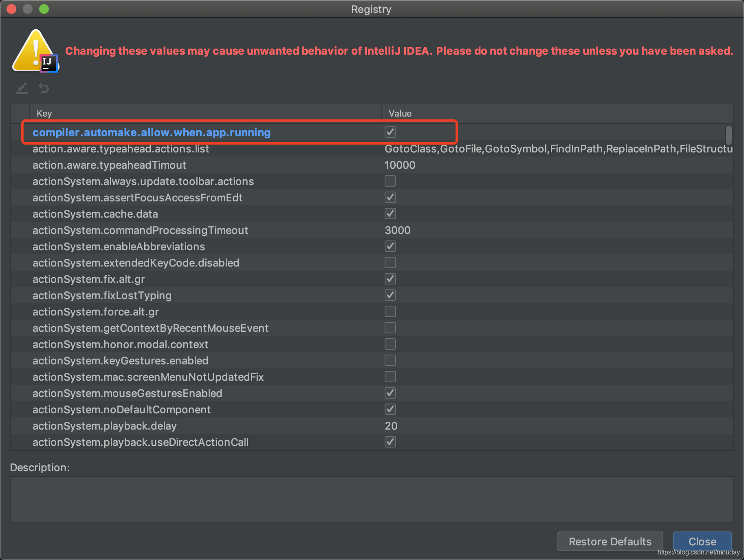This screenshot has width=744, height=560.
Task: Click the Close button
Action: [702, 541]
